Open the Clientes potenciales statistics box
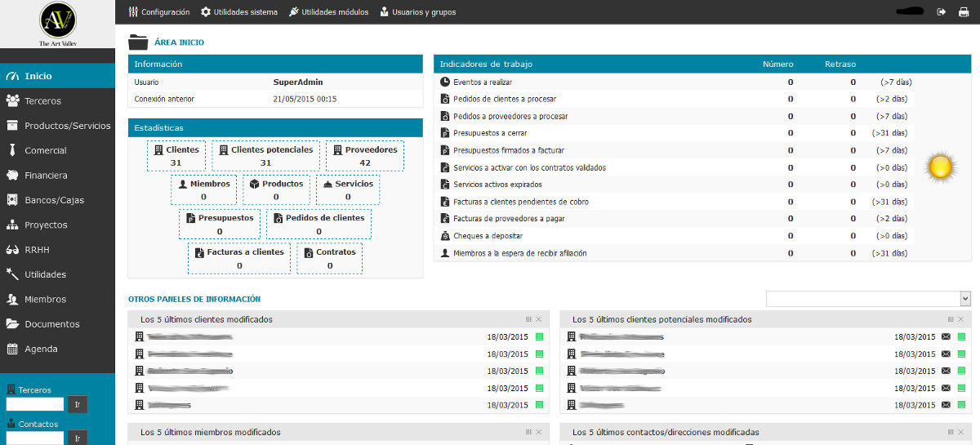Image resolution: width=980 pixels, height=445 pixels. pos(266,155)
